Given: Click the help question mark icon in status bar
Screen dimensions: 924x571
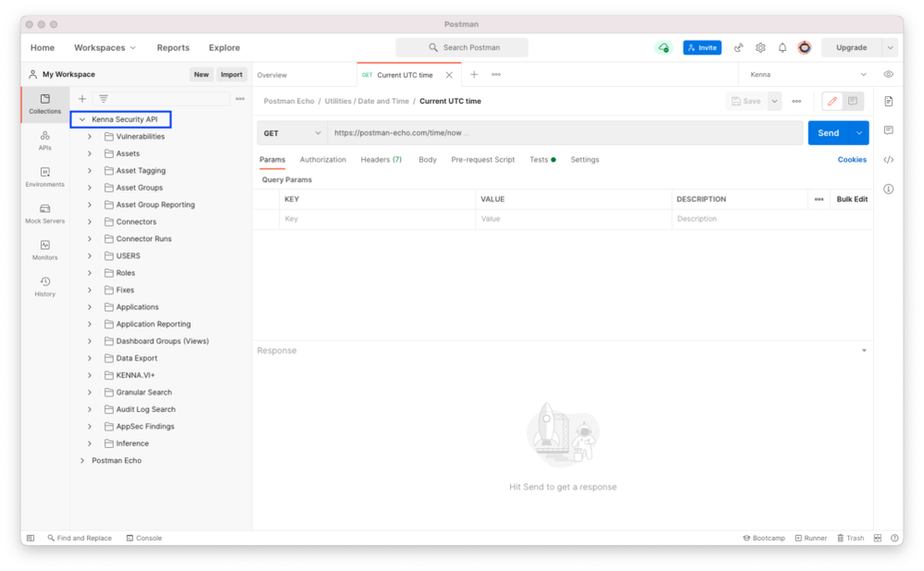Looking at the screenshot, I should [894, 538].
